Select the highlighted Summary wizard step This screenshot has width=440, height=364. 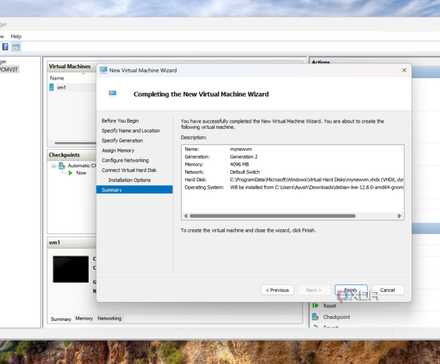coord(134,190)
